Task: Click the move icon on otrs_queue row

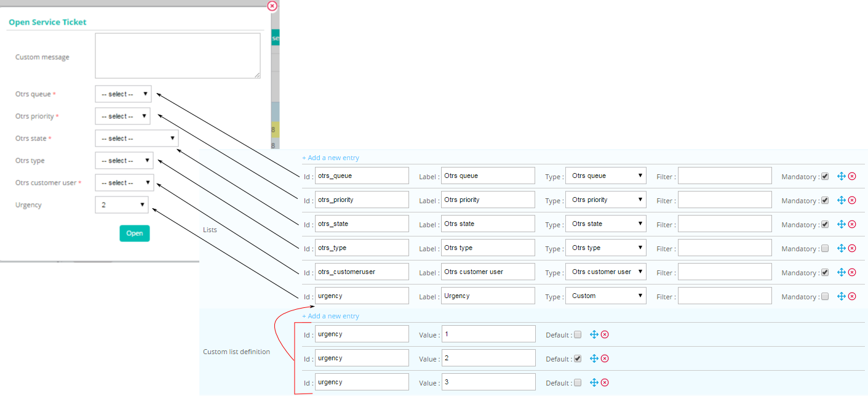Action: (842, 176)
